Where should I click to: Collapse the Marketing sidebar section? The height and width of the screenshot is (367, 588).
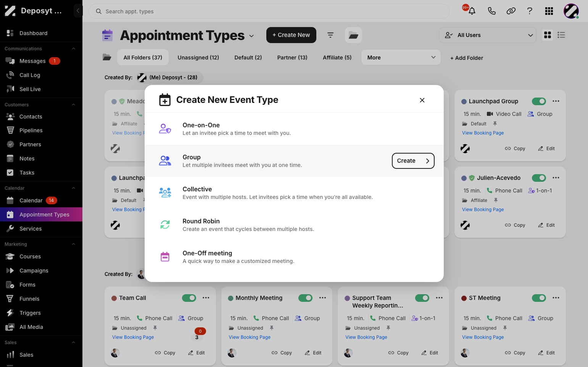(x=74, y=244)
